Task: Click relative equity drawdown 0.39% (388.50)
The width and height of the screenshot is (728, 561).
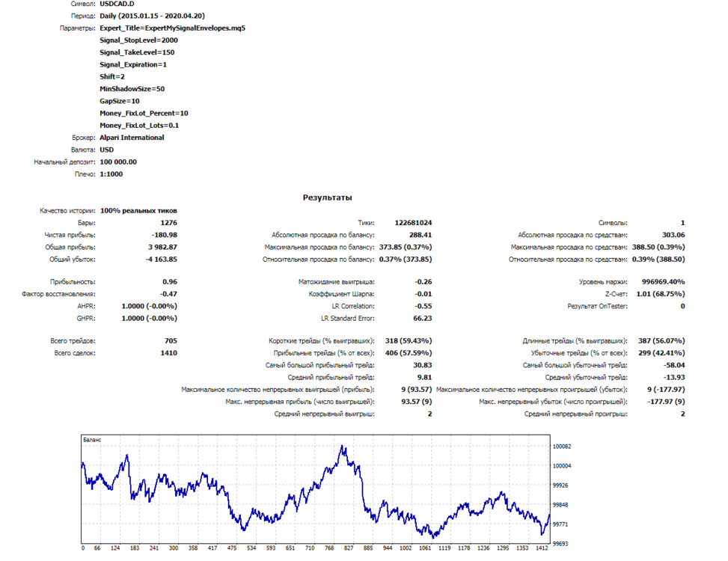Action: 658,260
